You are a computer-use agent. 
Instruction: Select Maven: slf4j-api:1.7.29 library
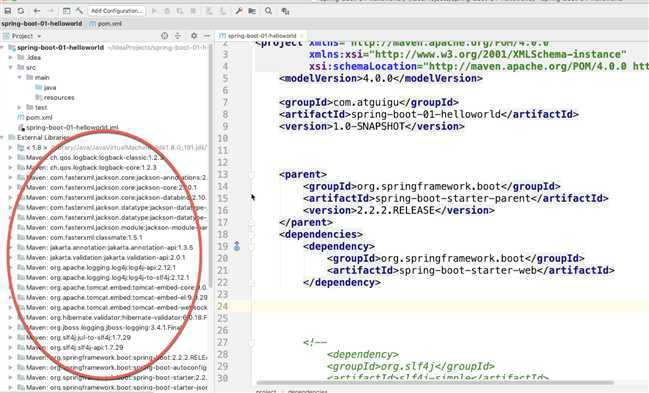pyautogui.click(x=70, y=347)
